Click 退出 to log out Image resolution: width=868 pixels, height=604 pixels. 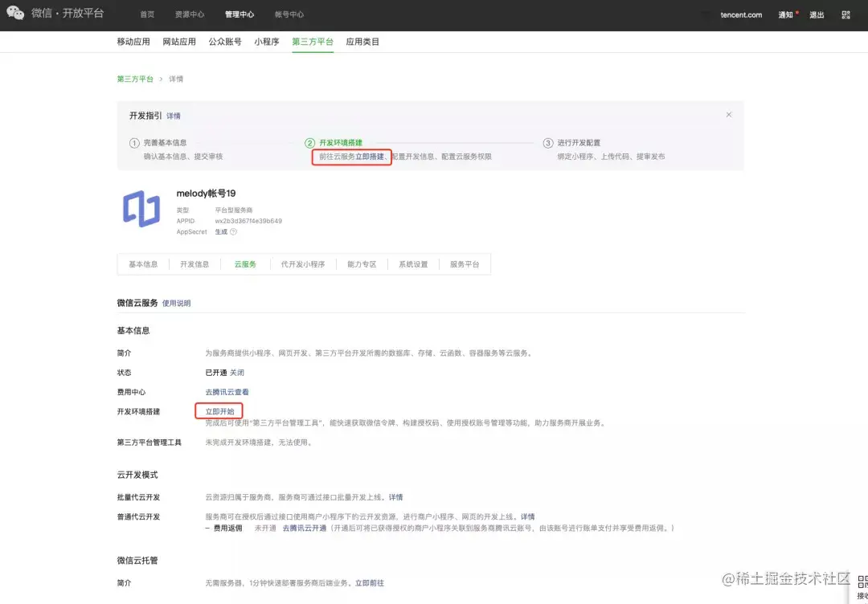[x=817, y=15]
